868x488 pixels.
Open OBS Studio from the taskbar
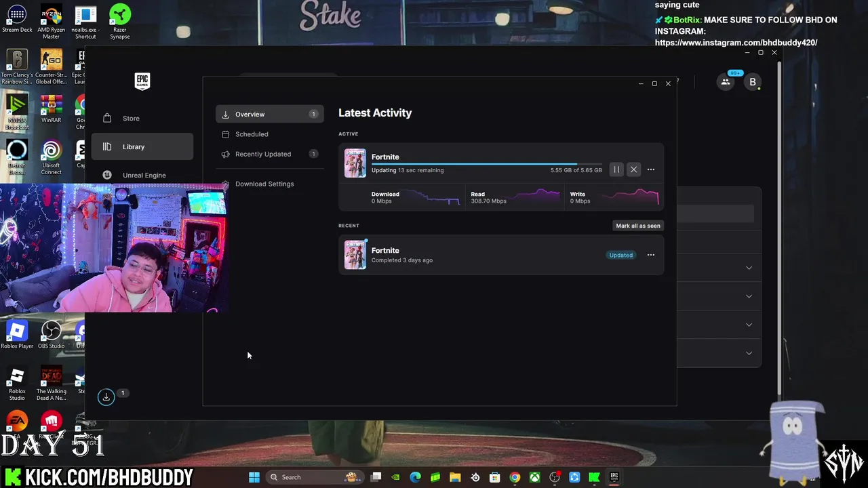click(555, 477)
